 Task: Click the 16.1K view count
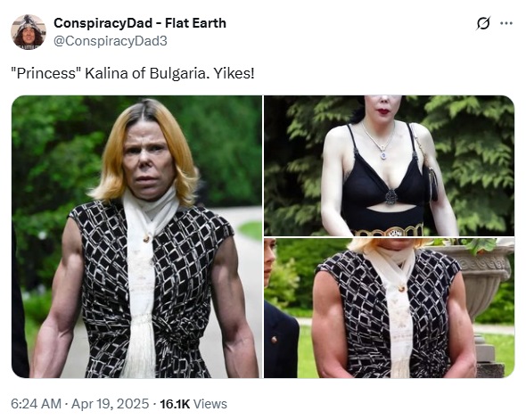pyautogui.click(x=175, y=404)
